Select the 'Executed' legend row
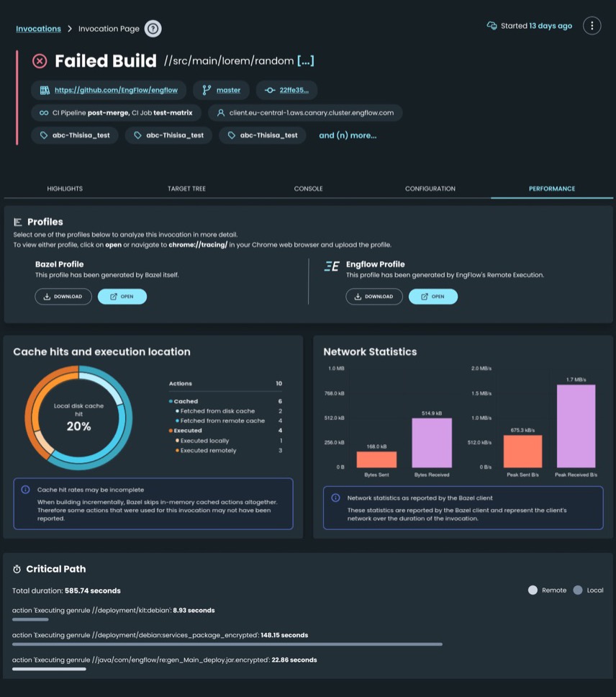This screenshot has width=616, height=697. click(225, 431)
